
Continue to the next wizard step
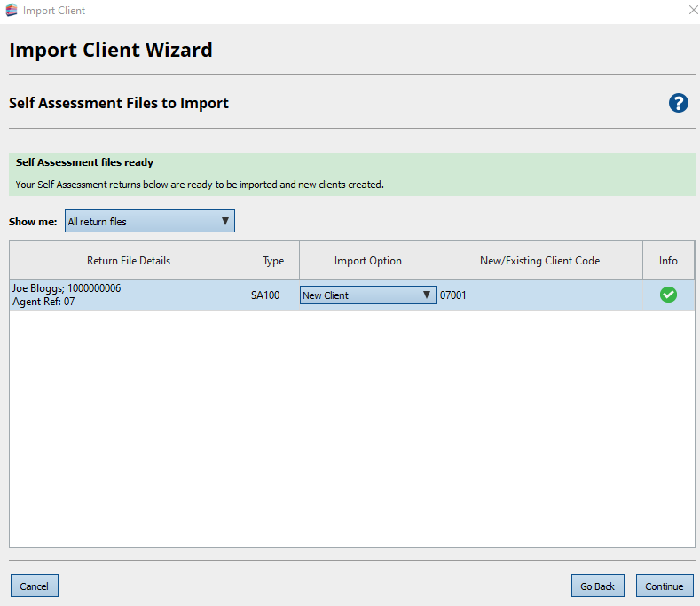[664, 586]
